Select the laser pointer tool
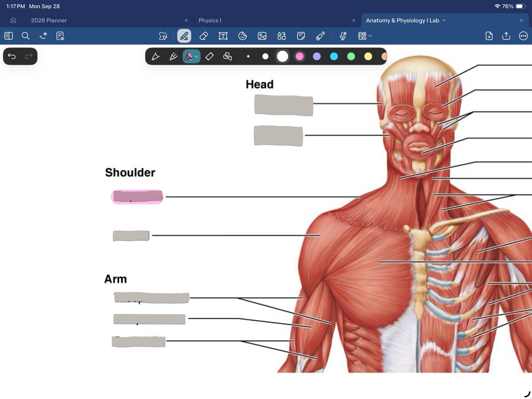The image size is (532, 399). click(320, 36)
